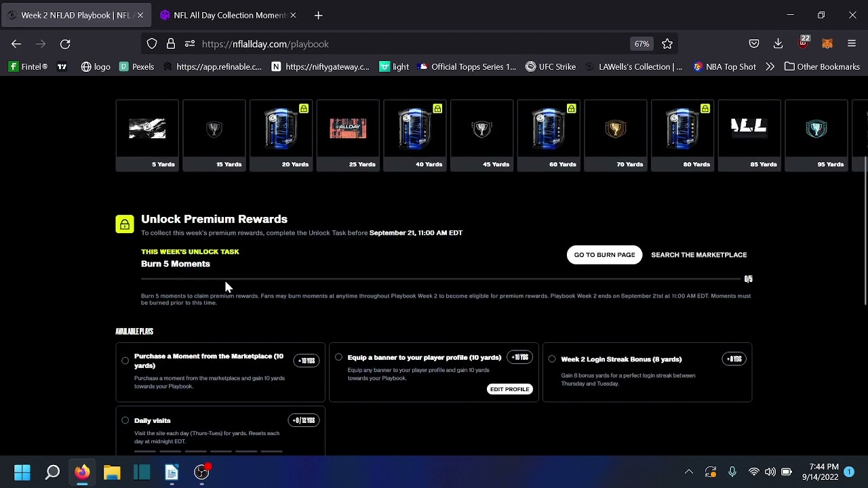The width and height of the screenshot is (868, 488).
Task: Open File Explorer from the taskbar
Action: coord(112,472)
